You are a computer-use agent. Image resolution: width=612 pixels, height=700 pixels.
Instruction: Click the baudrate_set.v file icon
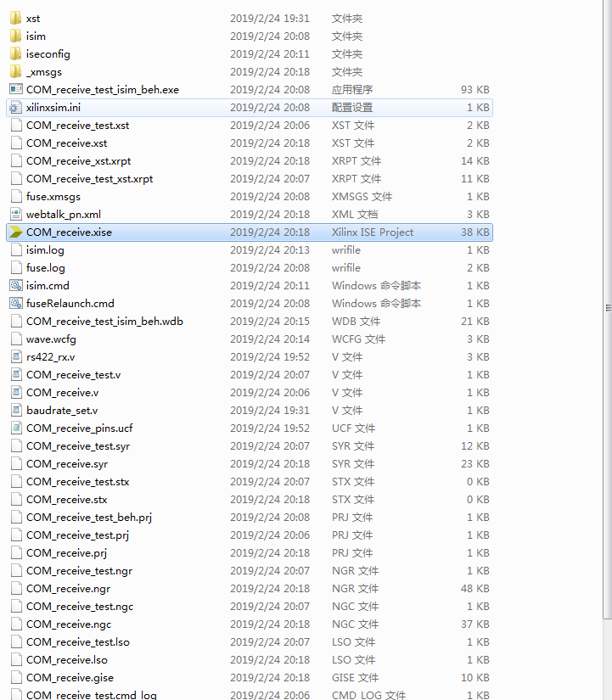[16, 411]
